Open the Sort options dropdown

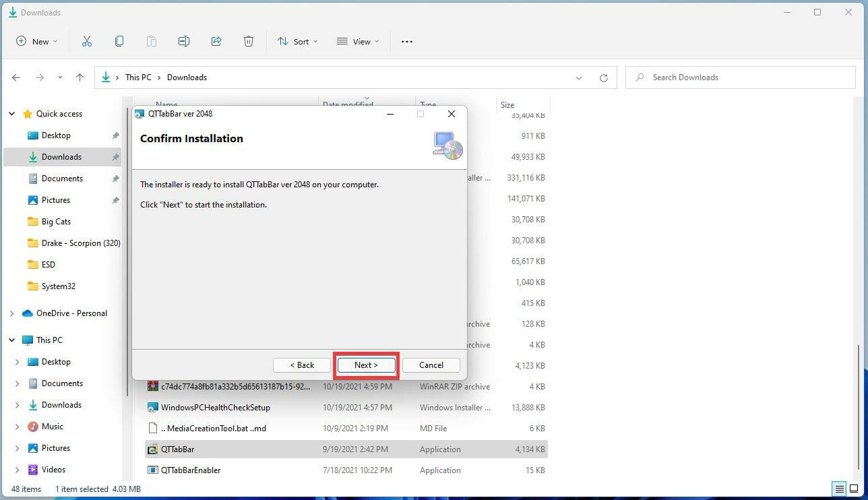(x=297, y=41)
